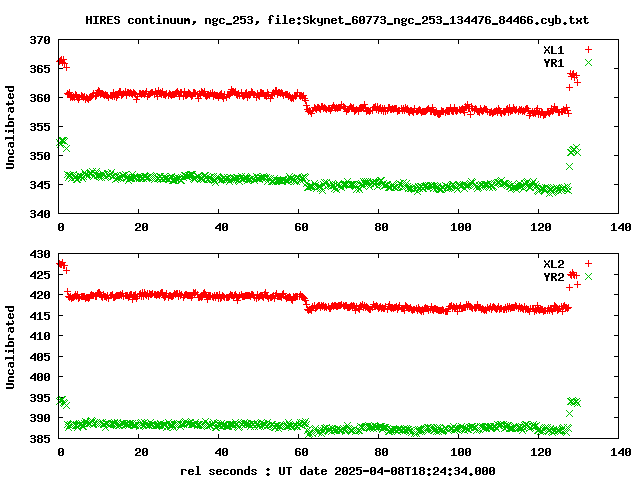Click the 400 y-axis tick label

click(x=40, y=377)
